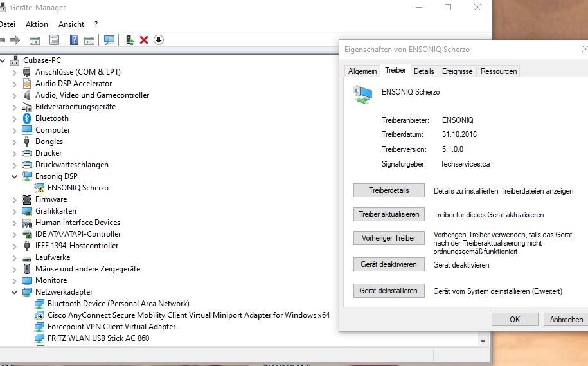This screenshot has width=588, height=366.
Task: Select the Audio DSP Accelerator icon
Action: tap(27, 84)
